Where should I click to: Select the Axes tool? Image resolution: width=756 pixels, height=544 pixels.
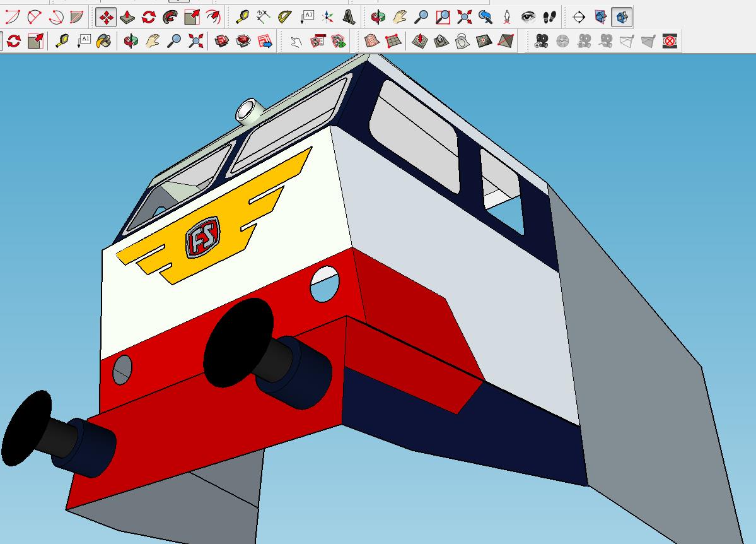(328, 17)
